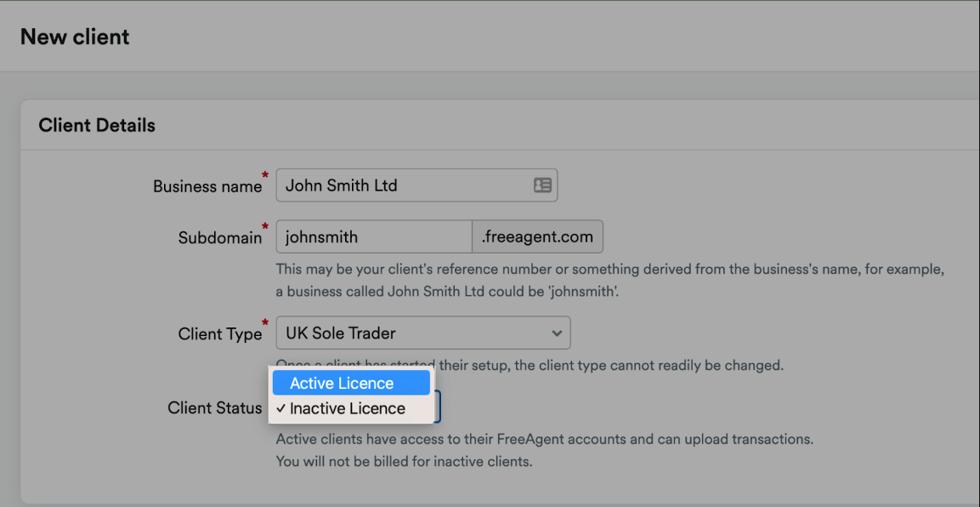
Task: Click the client type cannot be changed note
Action: tap(530, 365)
